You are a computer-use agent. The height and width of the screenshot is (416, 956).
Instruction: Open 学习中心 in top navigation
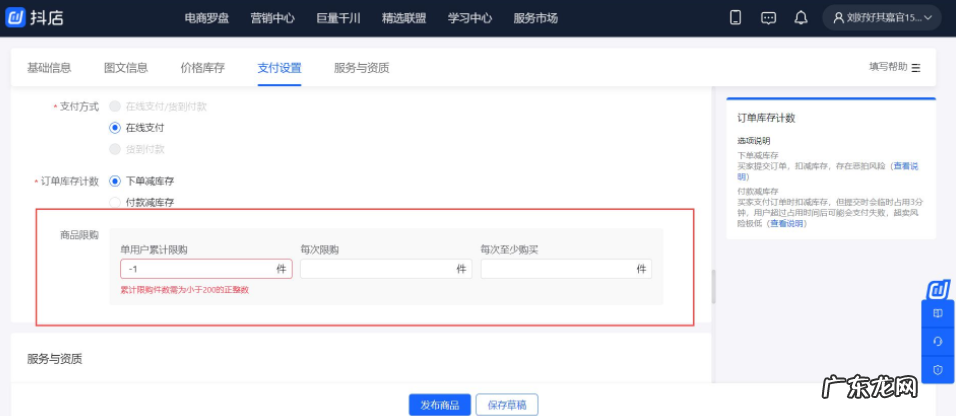pos(469,18)
